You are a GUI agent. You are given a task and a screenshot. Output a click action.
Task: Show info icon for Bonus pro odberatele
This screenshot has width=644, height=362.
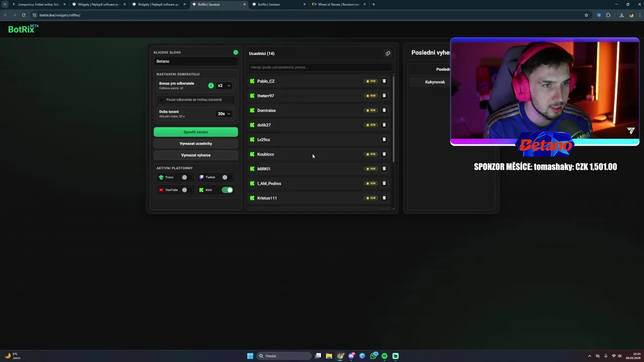tap(211, 85)
